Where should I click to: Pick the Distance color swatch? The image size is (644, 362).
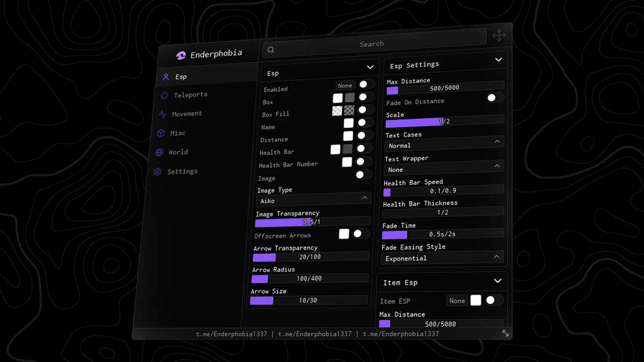click(348, 136)
